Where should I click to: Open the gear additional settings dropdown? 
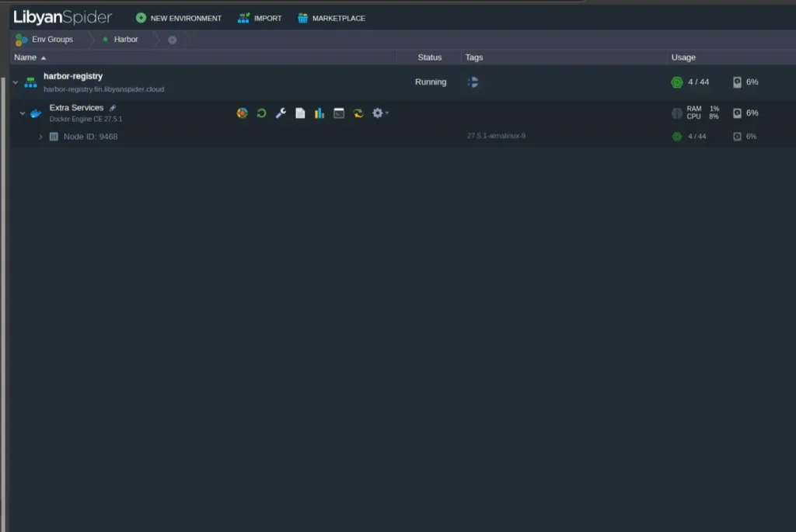click(x=379, y=113)
